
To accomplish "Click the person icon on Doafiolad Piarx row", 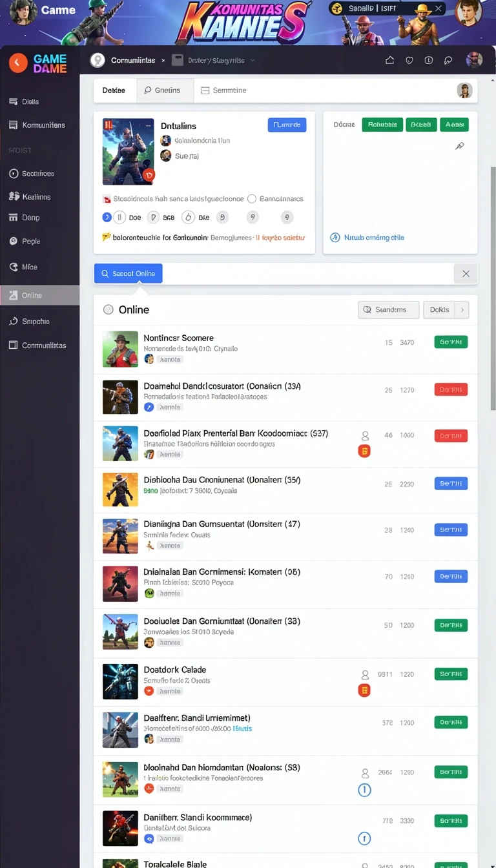I will coord(365,435).
